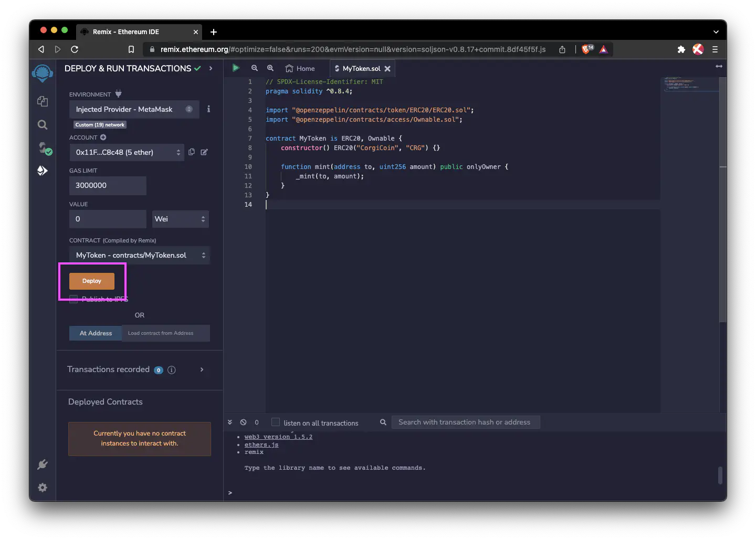The height and width of the screenshot is (540, 756).
Task: Open Remix settings gear icon
Action: point(43,488)
